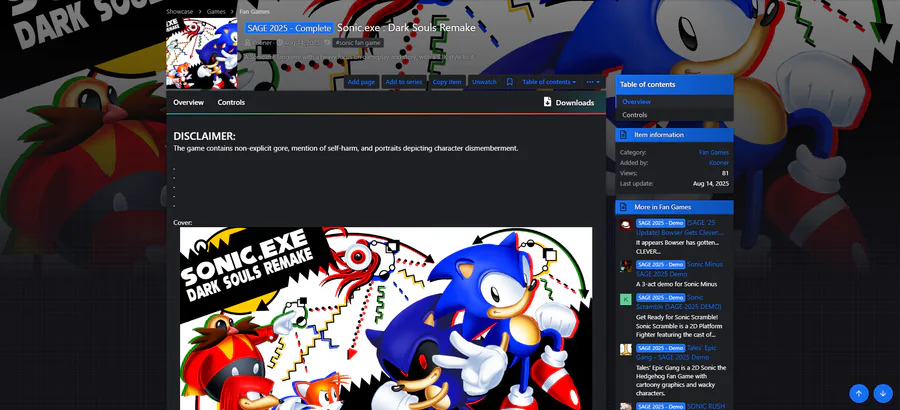Click the tag icon before #sonic fan game

tap(327, 43)
